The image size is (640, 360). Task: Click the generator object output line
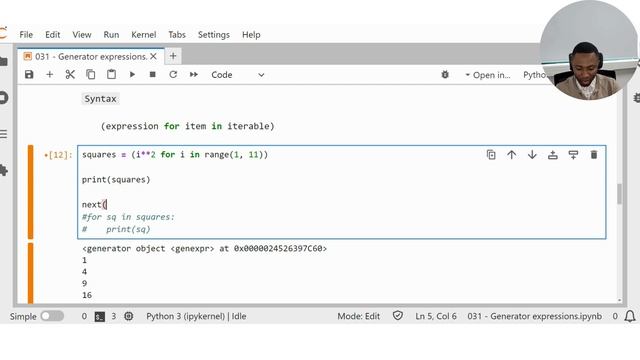click(204, 249)
